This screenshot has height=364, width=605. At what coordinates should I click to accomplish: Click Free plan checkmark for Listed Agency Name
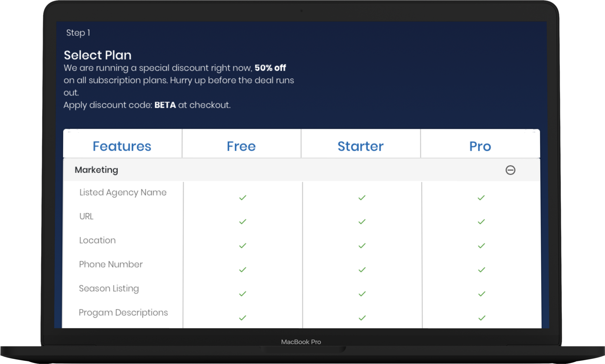click(x=243, y=198)
